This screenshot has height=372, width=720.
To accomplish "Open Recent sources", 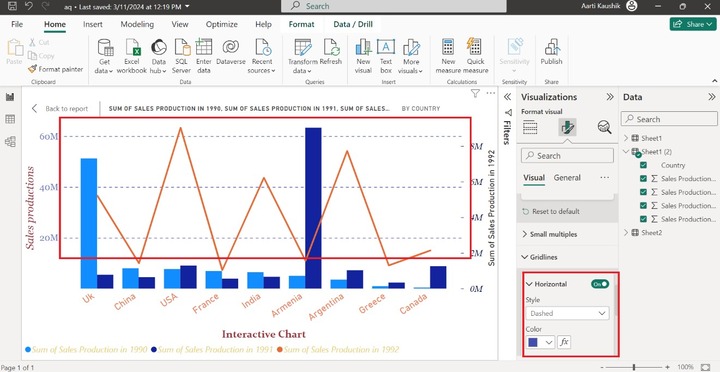I will tap(262, 56).
